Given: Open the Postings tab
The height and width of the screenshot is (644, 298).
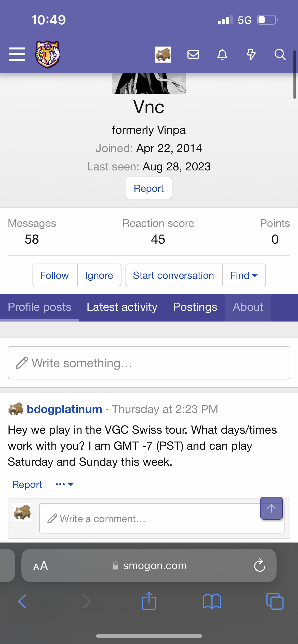Looking at the screenshot, I should coord(195,307).
